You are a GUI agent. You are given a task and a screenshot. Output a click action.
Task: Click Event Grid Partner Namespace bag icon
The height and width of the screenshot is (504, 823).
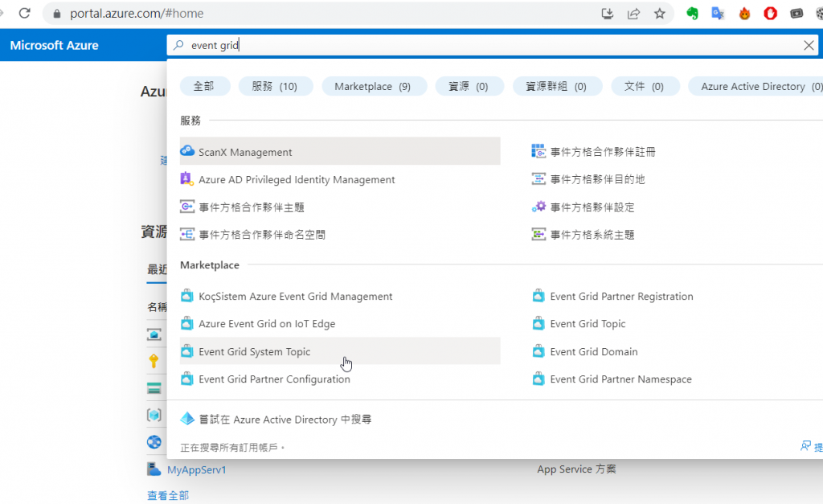tap(538, 379)
